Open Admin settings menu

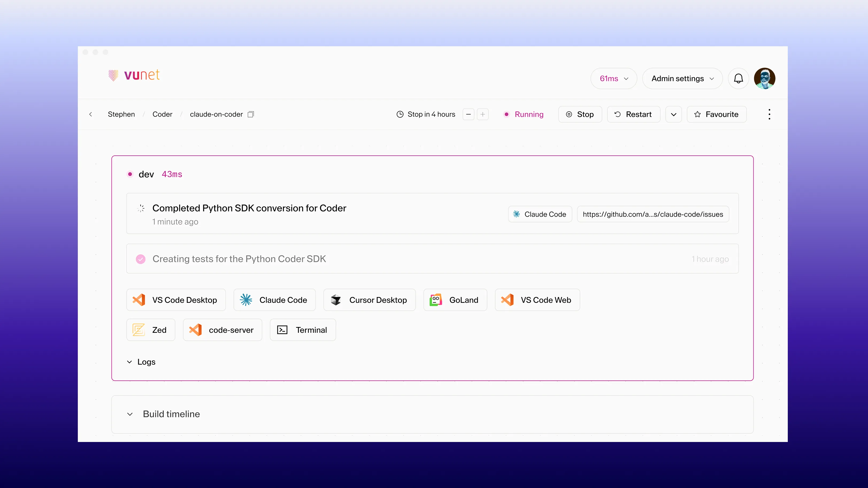[x=682, y=79]
